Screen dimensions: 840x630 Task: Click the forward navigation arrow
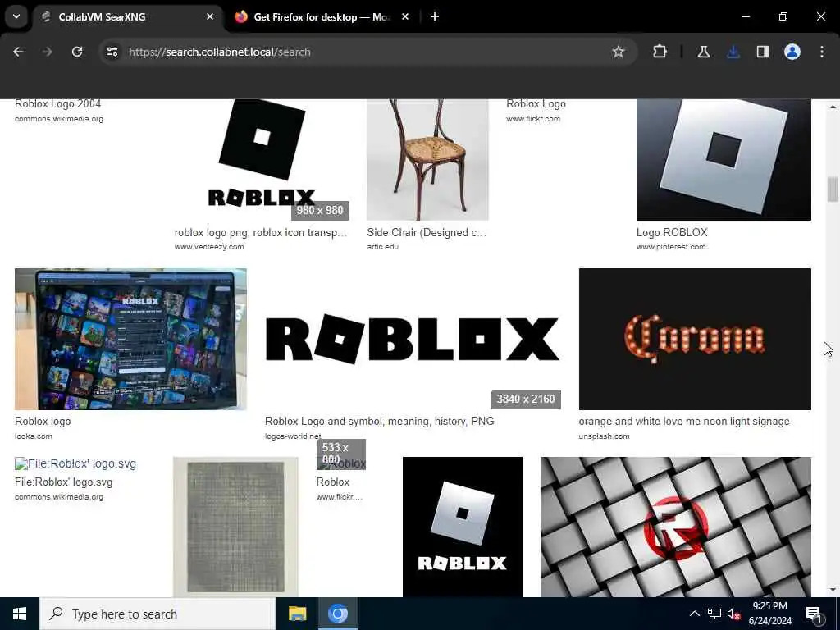coord(48,52)
